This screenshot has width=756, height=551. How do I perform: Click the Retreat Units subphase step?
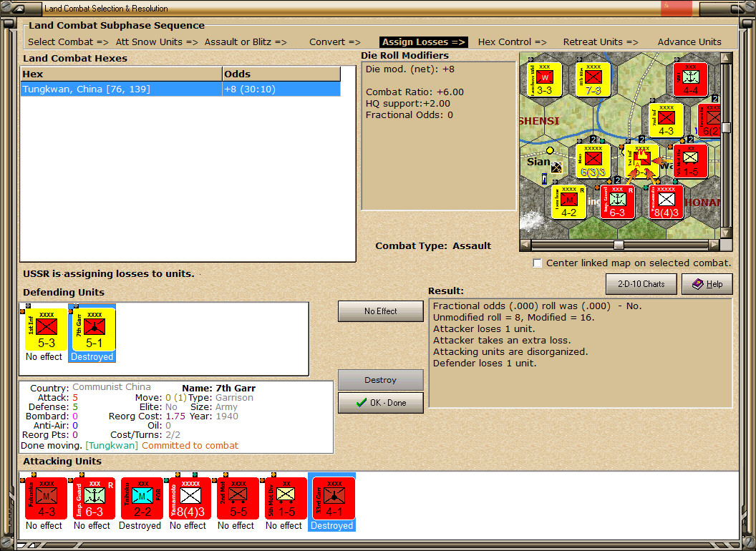coord(601,42)
